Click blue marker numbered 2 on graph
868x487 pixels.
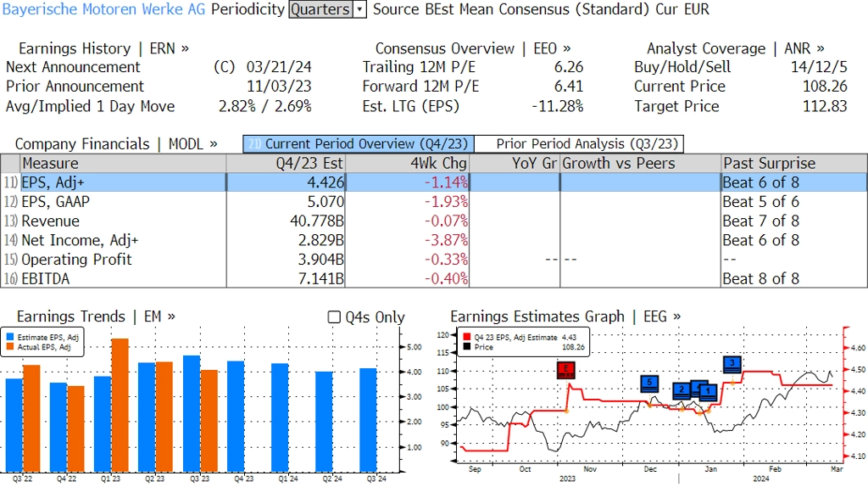click(682, 390)
